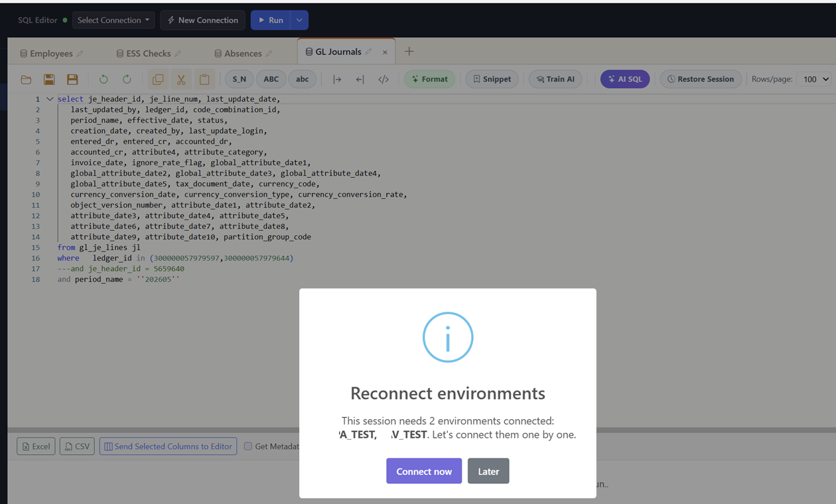Rename Absences tab via pencil icon
The width and height of the screenshot is (836, 504).
(x=269, y=54)
